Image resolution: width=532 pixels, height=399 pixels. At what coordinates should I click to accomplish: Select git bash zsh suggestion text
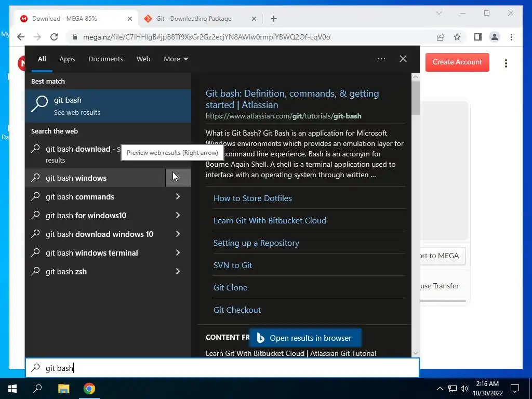66,271
